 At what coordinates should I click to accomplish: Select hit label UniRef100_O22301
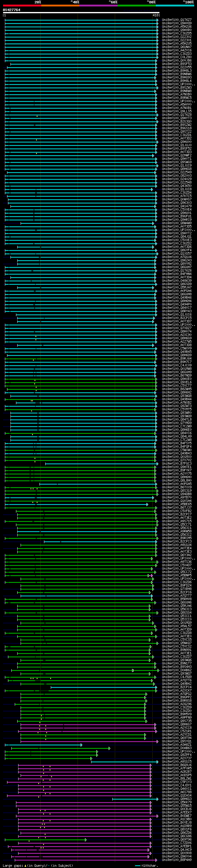pyautogui.click(x=176, y=40)
